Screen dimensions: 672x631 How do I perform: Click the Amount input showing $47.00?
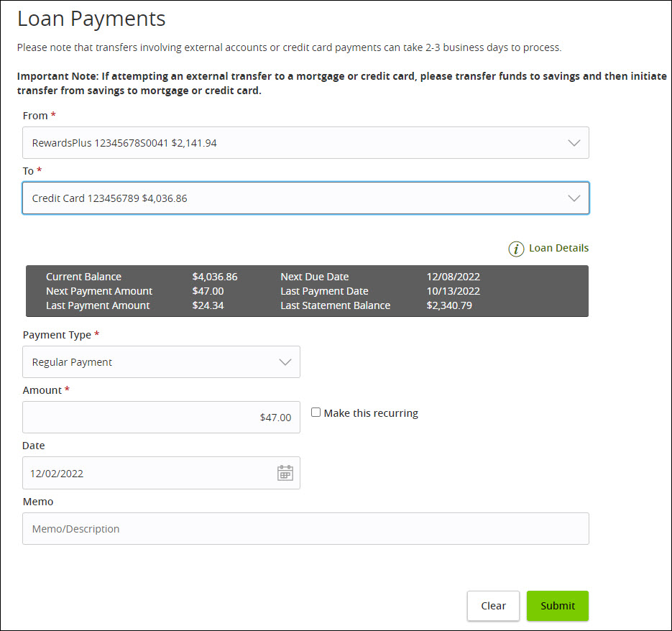[x=161, y=418]
